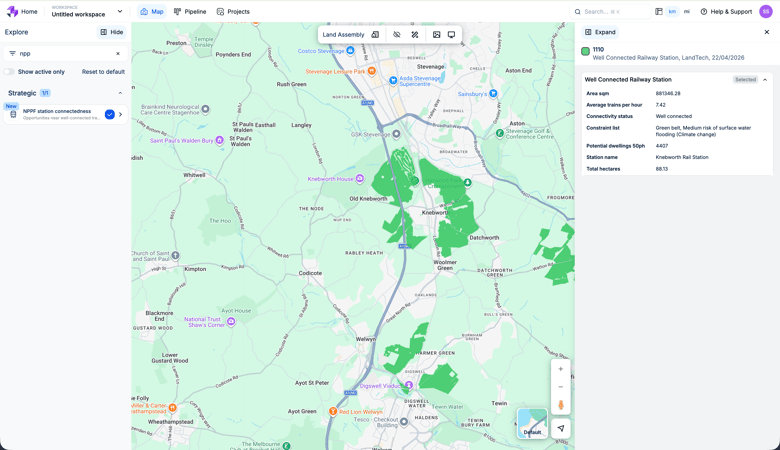Open the Pipeline tab
This screenshot has width=780, height=450.
[x=190, y=11]
